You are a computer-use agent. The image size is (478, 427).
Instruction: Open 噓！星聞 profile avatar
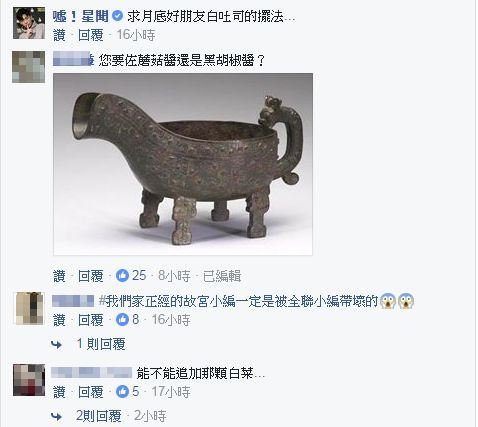point(29,23)
